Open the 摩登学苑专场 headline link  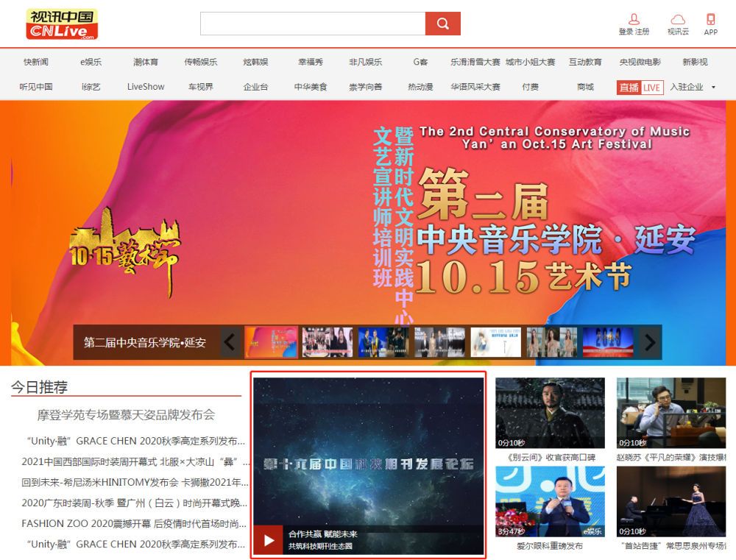tap(126, 415)
